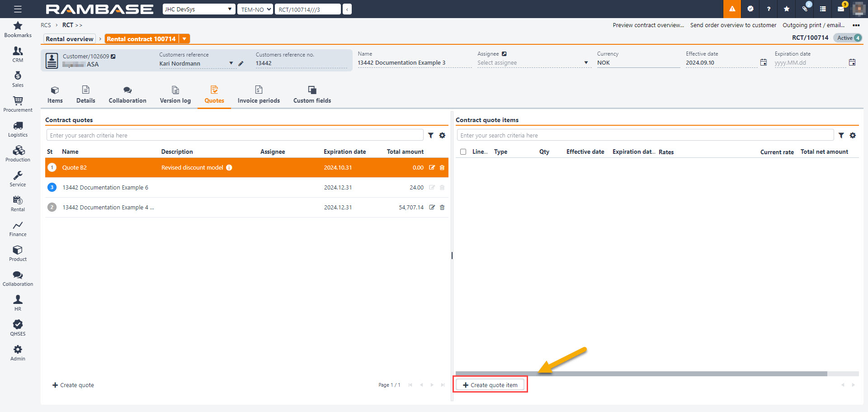The image size is (868, 412).
Task: Switch to the Invoice periods tab
Action: [x=259, y=95]
